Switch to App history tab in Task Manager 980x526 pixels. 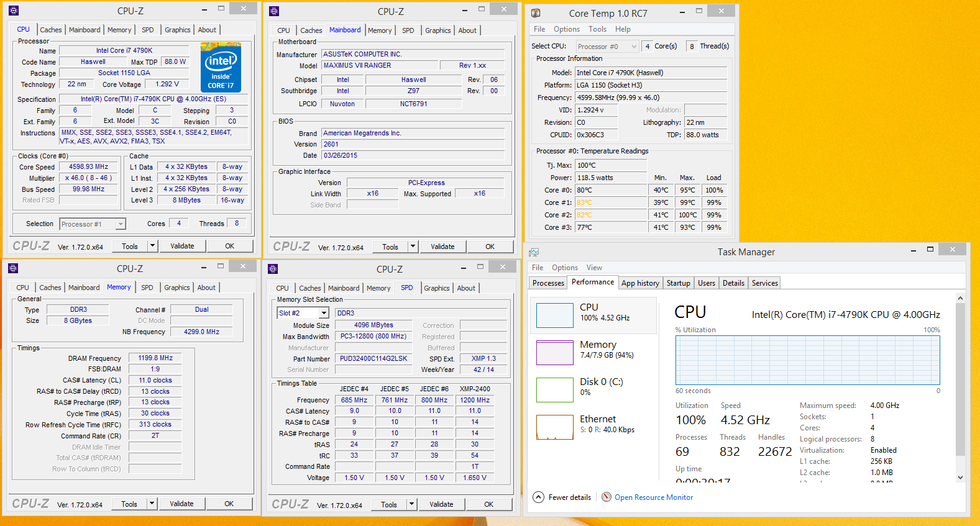pyautogui.click(x=640, y=283)
